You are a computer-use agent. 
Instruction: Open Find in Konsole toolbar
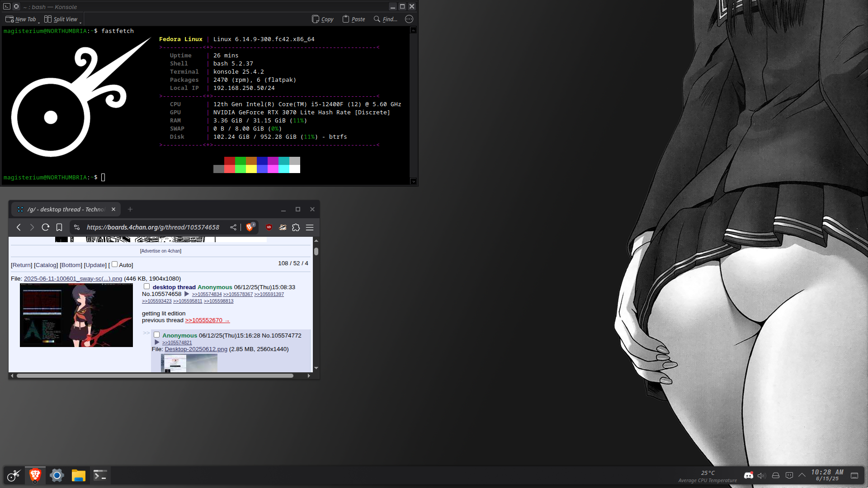pyautogui.click(x=385, y=19)
